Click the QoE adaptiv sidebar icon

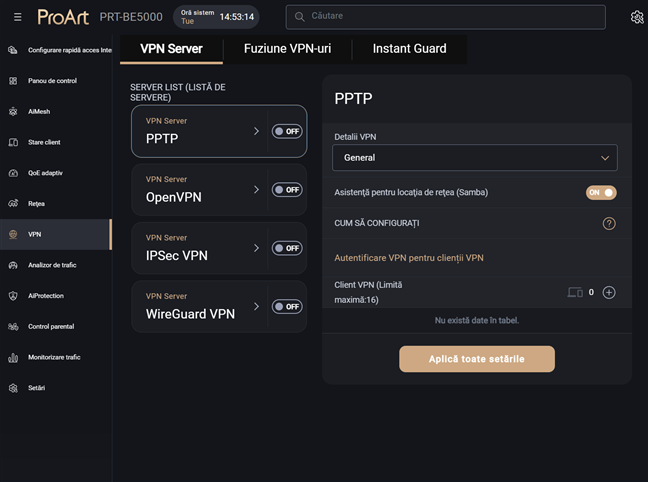(13, 173)
